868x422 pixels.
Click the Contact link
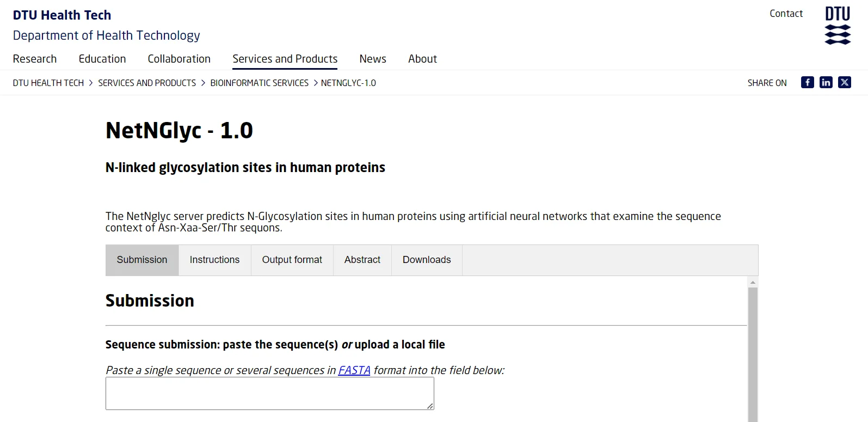pos(786,14)
